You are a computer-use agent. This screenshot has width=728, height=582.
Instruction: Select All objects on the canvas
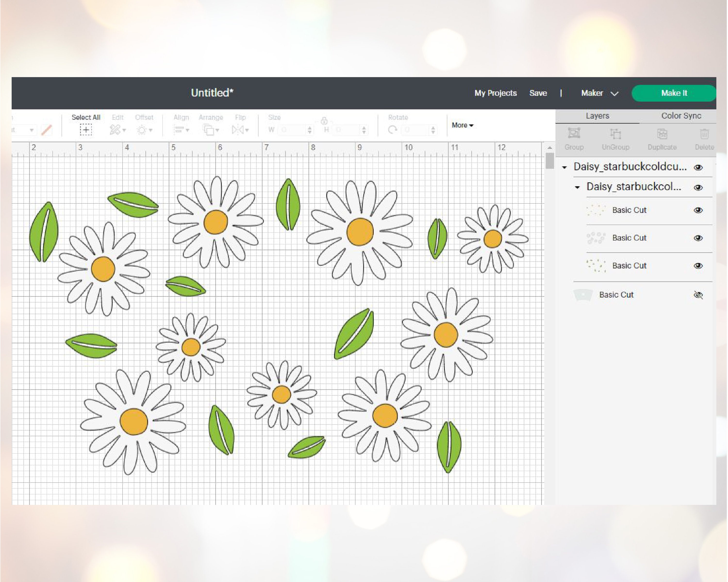[86, 129]
